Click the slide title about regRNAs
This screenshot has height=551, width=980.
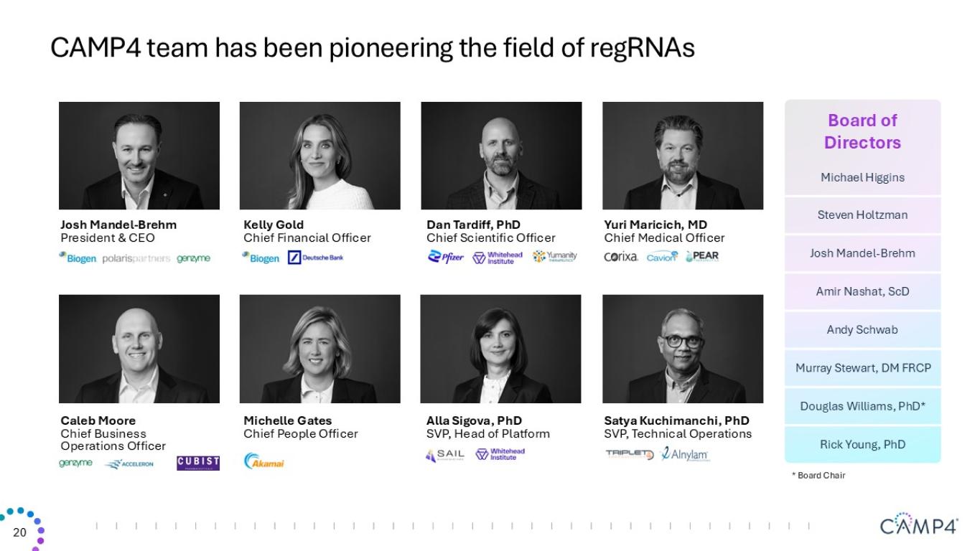tap(373, 48)
